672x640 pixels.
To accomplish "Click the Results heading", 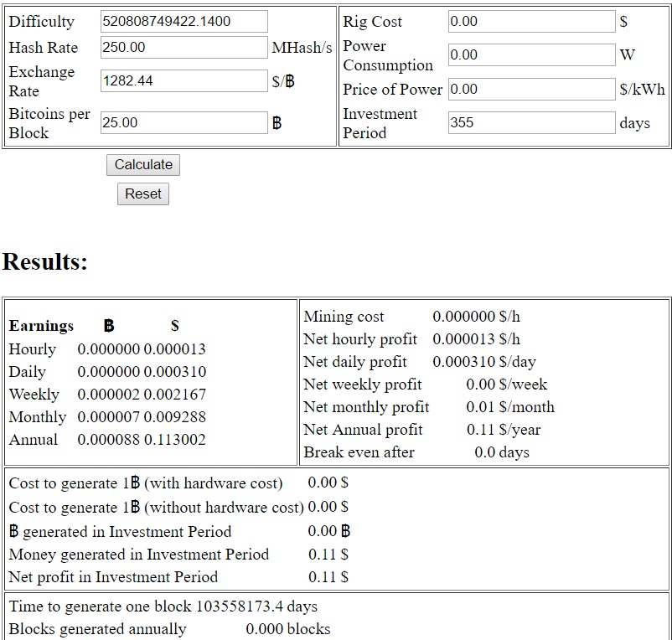I will point(45,261).
